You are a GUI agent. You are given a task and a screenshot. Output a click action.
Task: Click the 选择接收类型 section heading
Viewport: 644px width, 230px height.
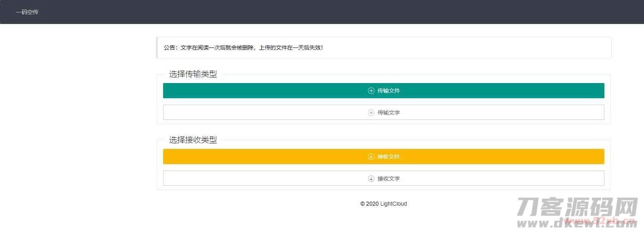point(193,140)
